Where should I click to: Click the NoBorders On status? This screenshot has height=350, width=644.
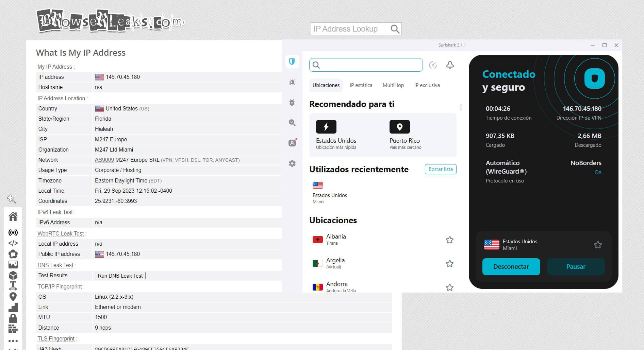598,172
